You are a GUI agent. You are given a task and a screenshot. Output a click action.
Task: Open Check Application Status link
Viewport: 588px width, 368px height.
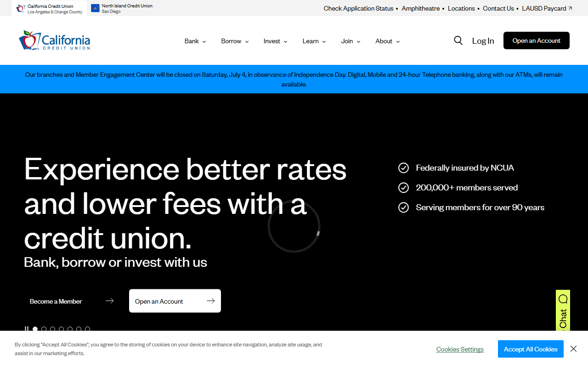pos(358,8)
